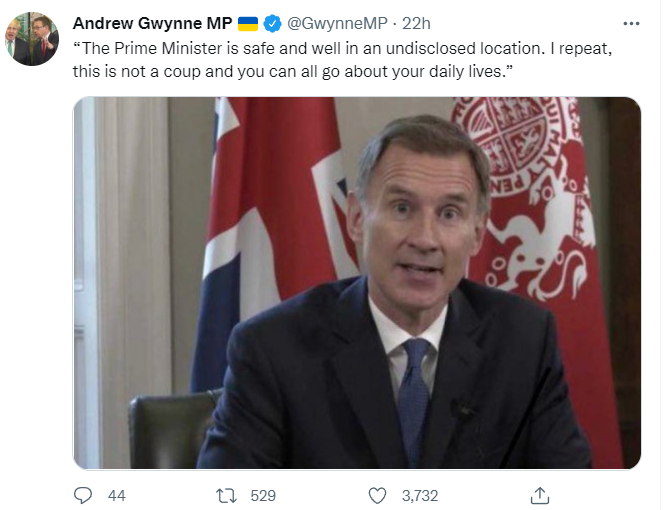Click the 529 retweets count
Viewport: 664px width, 510px height.
point(263,496)
